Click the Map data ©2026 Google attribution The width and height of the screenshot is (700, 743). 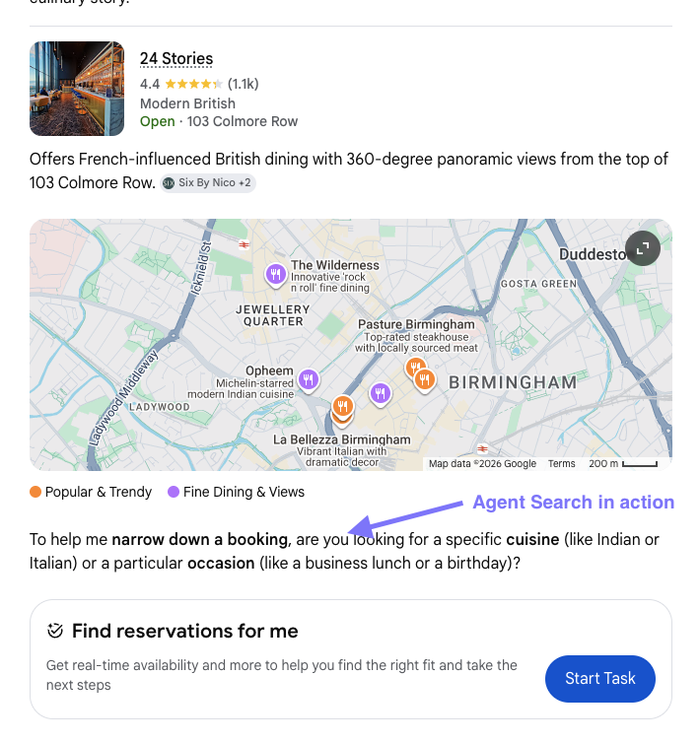point(482,464)
